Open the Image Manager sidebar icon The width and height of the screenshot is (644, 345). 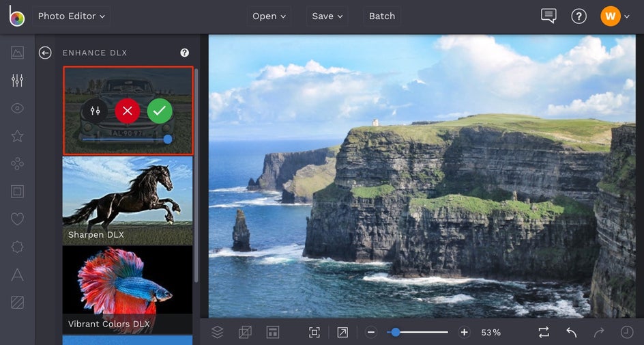pyautogui.click(x=17, y=53)
